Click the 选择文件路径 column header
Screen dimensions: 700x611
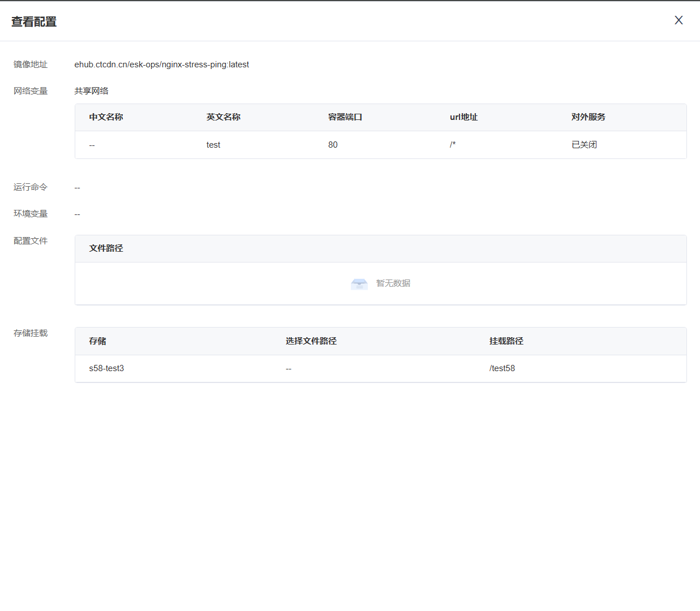(311, 341)
